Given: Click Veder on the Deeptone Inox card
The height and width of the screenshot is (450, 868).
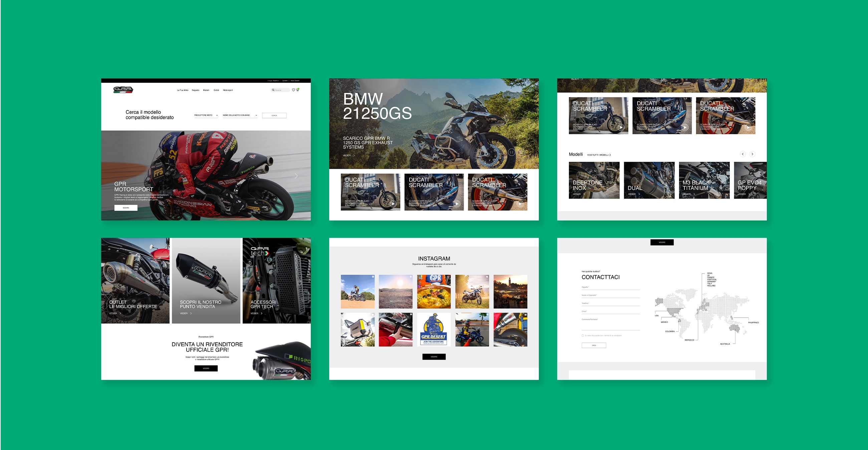Looking at the screenshot, I should [579, 194].
